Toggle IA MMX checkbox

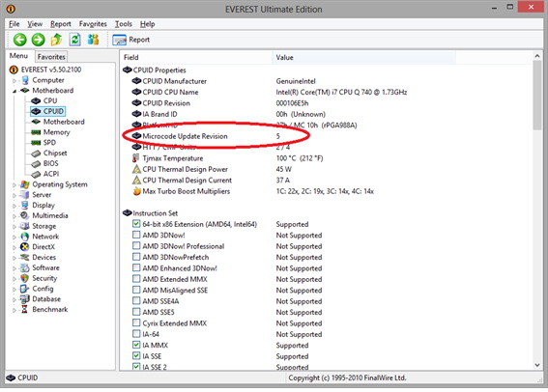[x=136, y=345]
